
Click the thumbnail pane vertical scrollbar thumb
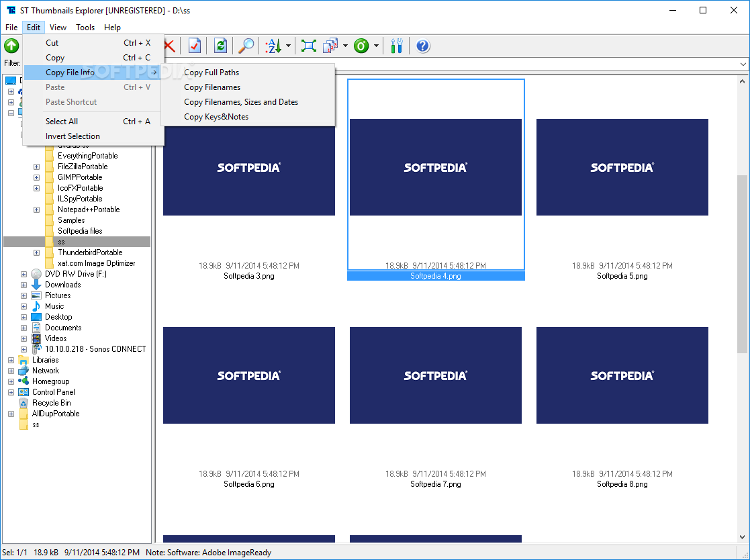click(x=743, y=264)
